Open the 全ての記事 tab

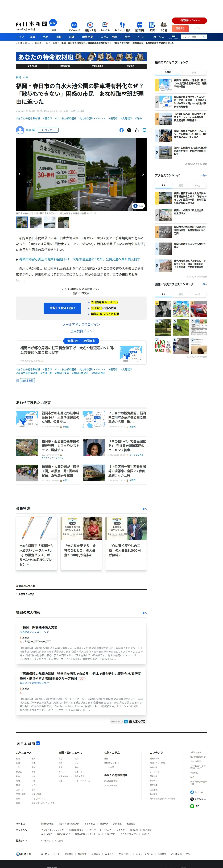pos(32,66)
